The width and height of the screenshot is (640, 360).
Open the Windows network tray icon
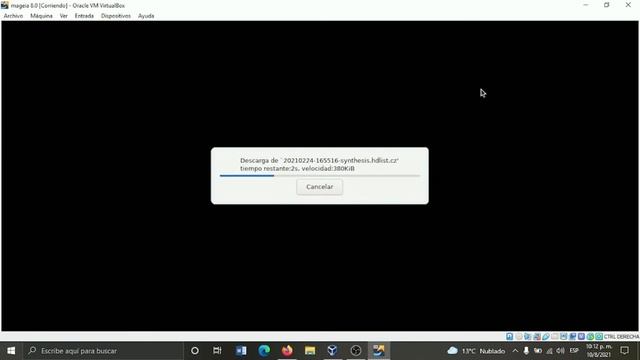[549, 351]
